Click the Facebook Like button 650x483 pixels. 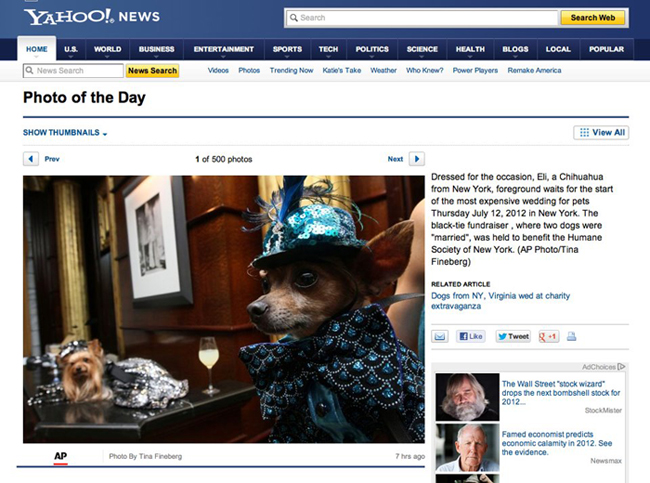point(471,336)
